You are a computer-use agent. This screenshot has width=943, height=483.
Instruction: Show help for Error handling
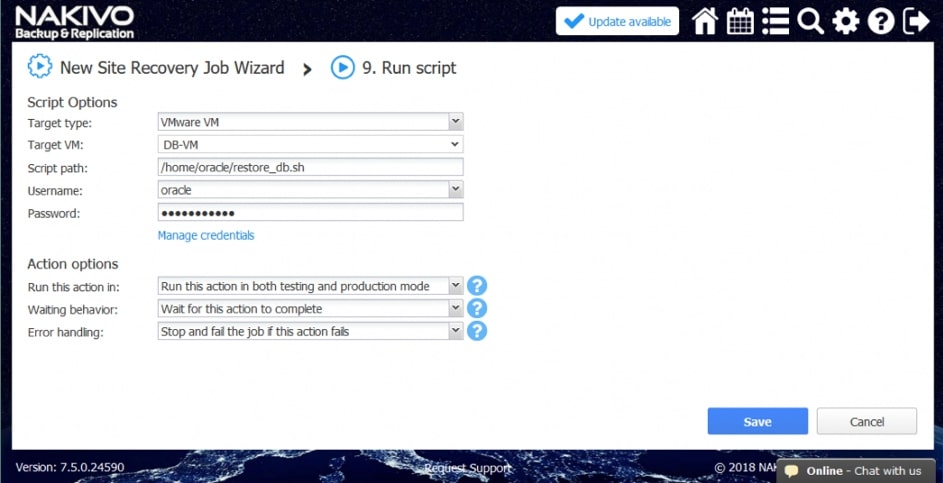[477, 331]
